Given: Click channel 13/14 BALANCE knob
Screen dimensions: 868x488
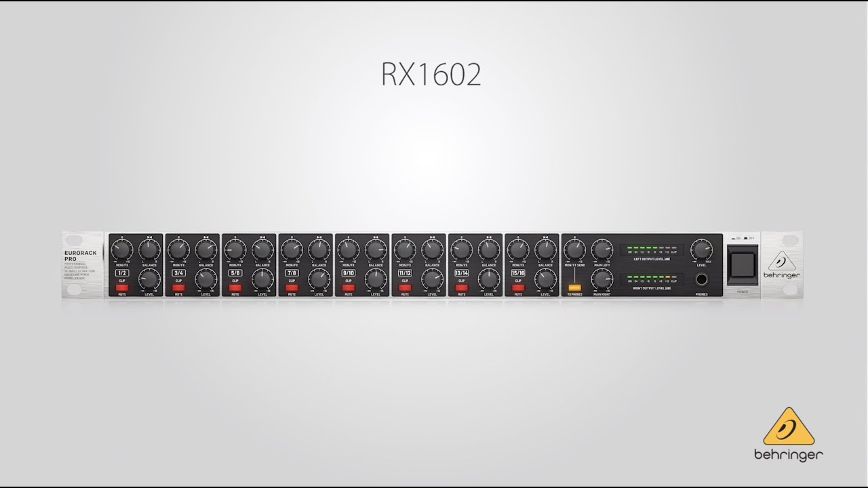Looking at the screenshot, I should click(489, 250).
